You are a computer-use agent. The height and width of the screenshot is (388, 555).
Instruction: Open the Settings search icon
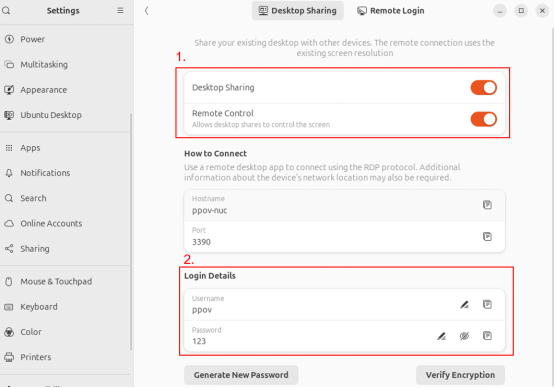pos(6,11)
